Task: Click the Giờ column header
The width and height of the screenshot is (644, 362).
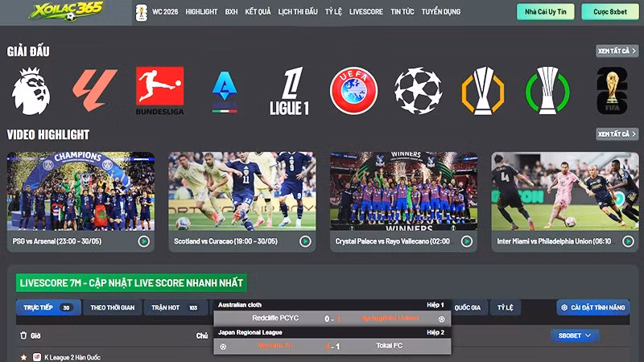Action: (x=35, y=335)
